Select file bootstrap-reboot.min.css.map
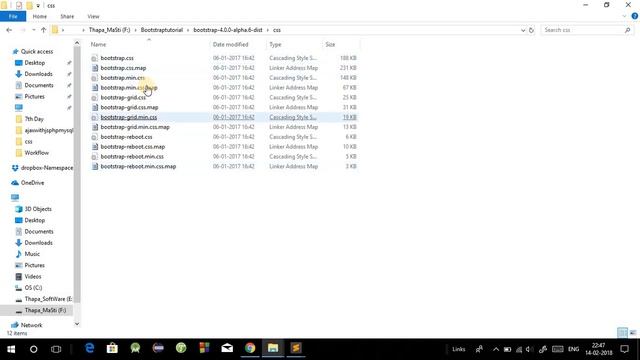The width and height of the screenshot is (640, 360). coord(138,167)
